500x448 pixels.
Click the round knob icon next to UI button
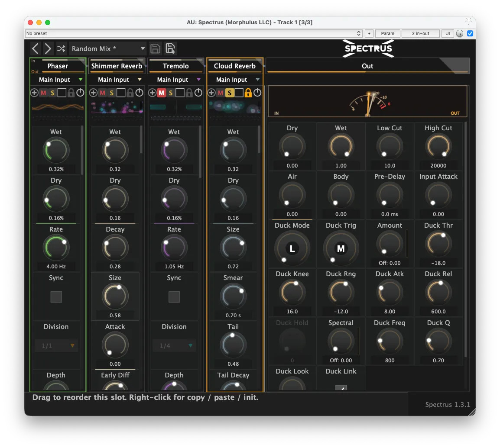coord(460,33)
